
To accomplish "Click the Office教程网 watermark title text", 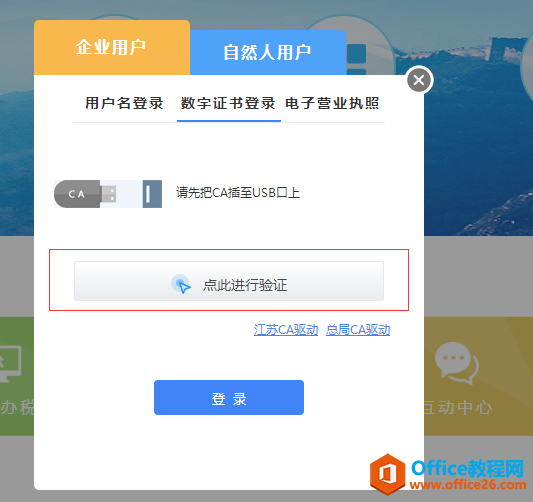I will 468,468.
